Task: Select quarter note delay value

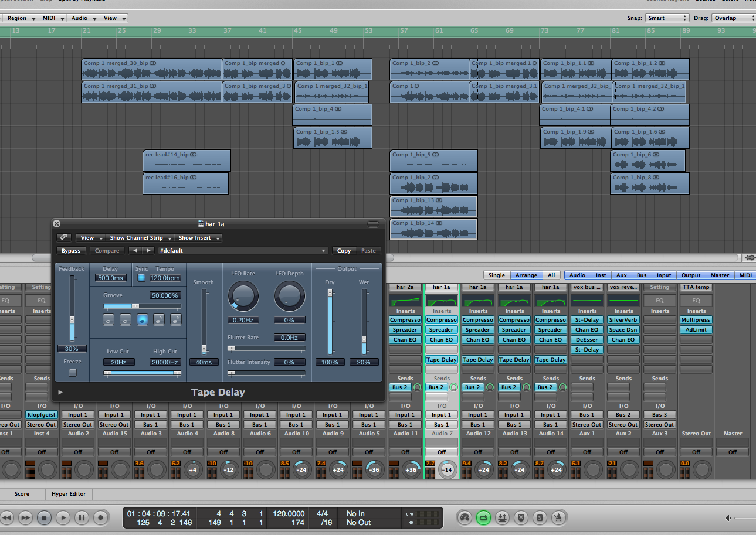Action: tap(143, 319)
